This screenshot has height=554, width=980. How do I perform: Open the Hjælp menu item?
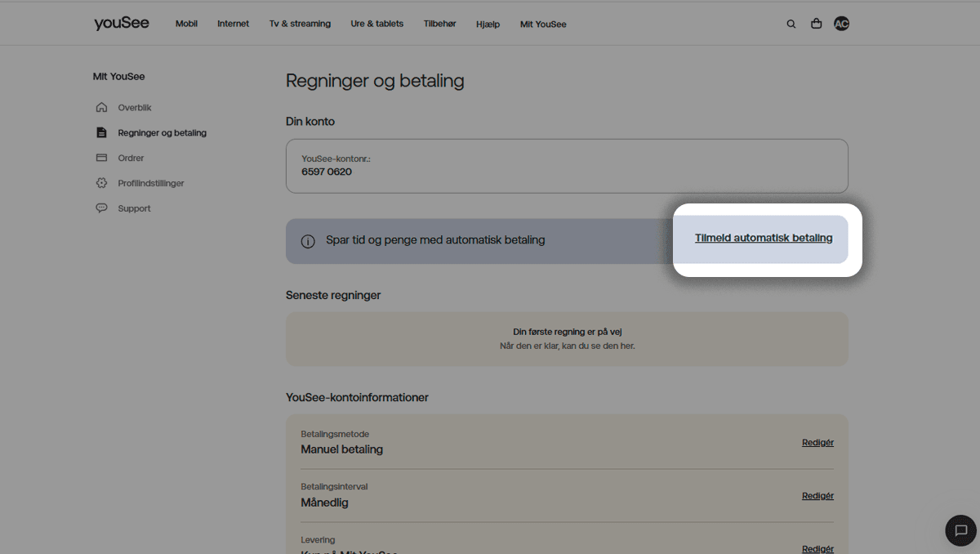[488, 25]
